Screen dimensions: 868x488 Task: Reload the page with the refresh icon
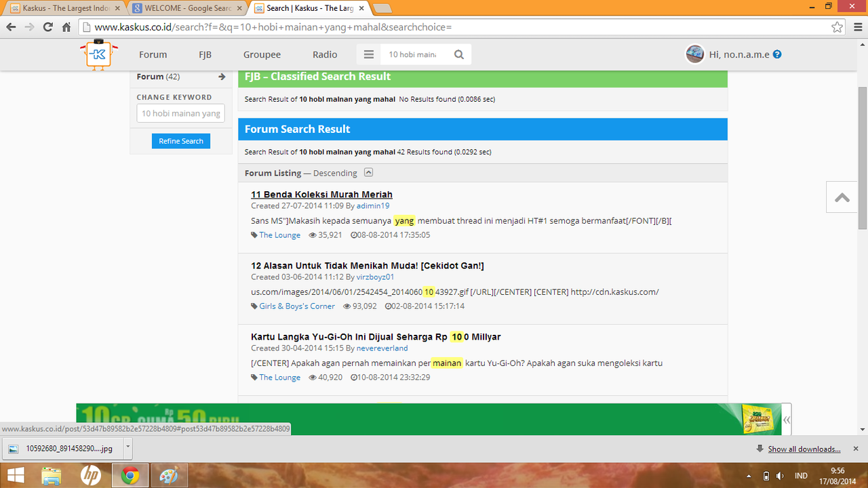tap(47, 27)
